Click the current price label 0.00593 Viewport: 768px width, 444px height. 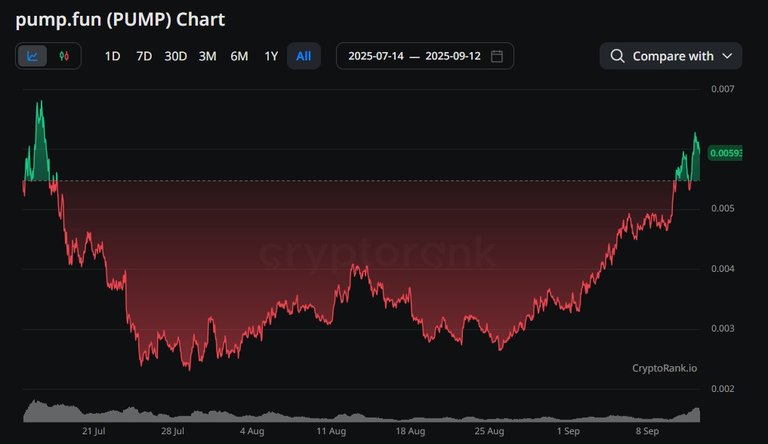coord(725,153)
